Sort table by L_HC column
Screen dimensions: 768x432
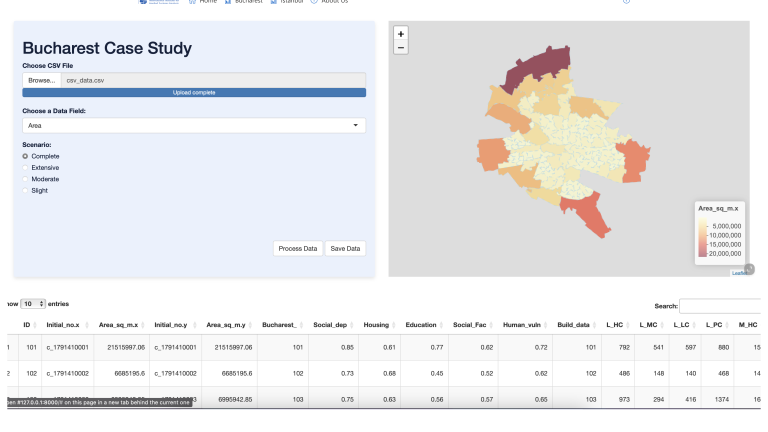[x=618, y=325]
